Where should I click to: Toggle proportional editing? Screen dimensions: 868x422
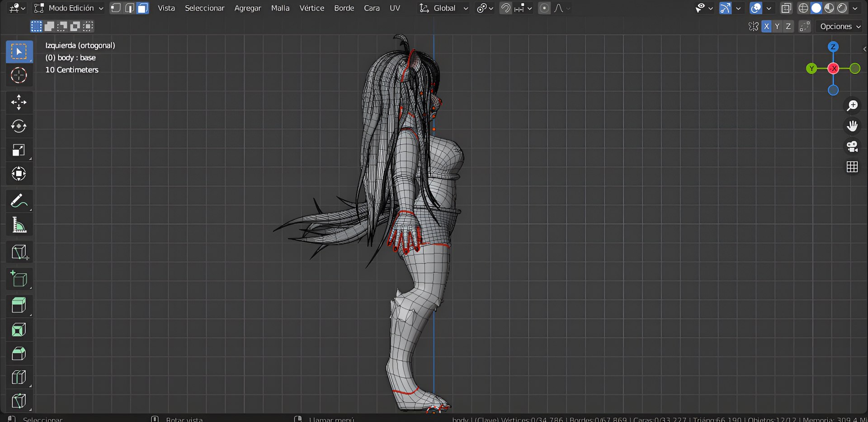point(544,8)
